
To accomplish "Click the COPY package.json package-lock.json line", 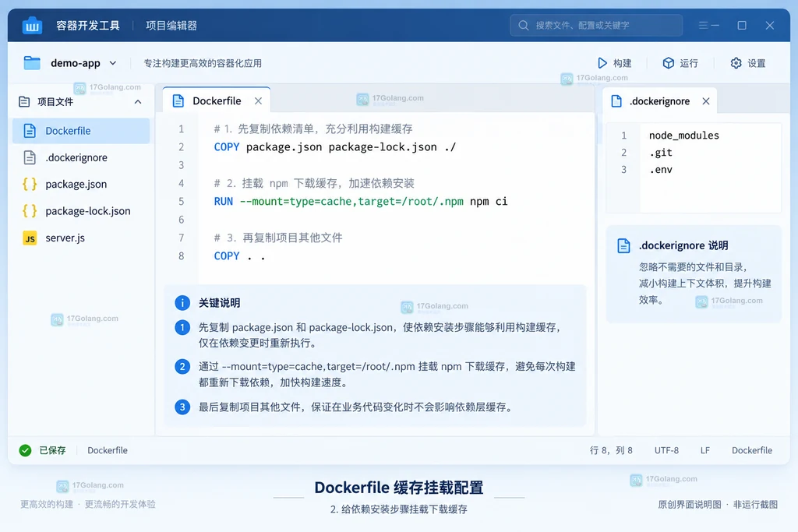I will 335,147.
